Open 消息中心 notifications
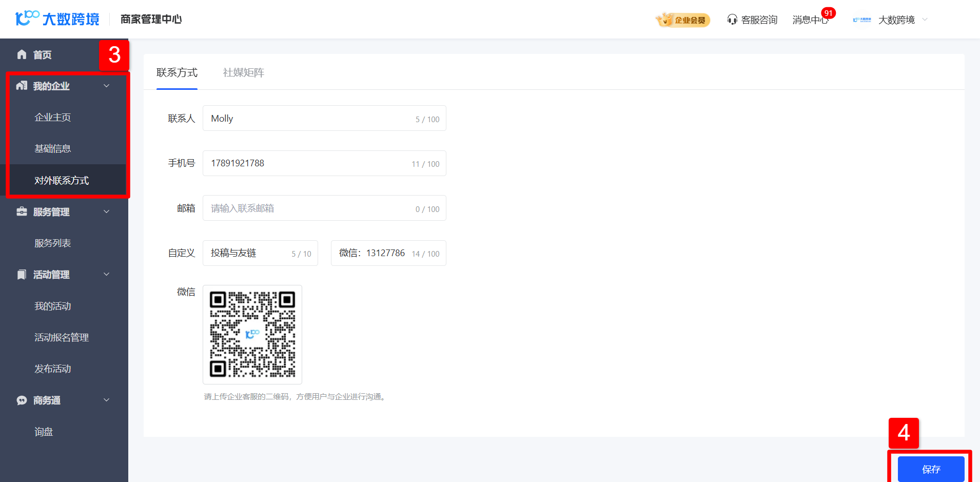Screen dimensions: 980x482 tap(810, 20)
